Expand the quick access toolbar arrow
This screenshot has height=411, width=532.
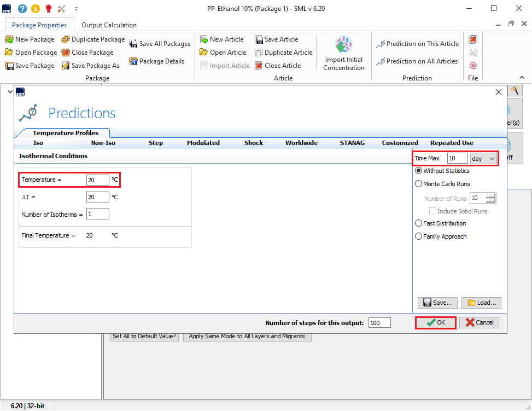point(76,9)
